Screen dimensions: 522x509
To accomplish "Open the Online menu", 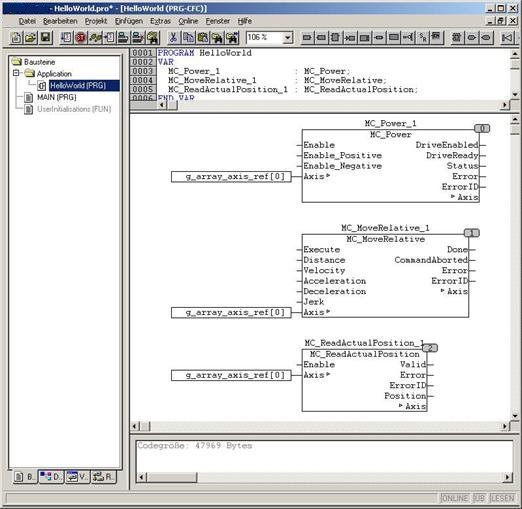I will tap(188, 21).
